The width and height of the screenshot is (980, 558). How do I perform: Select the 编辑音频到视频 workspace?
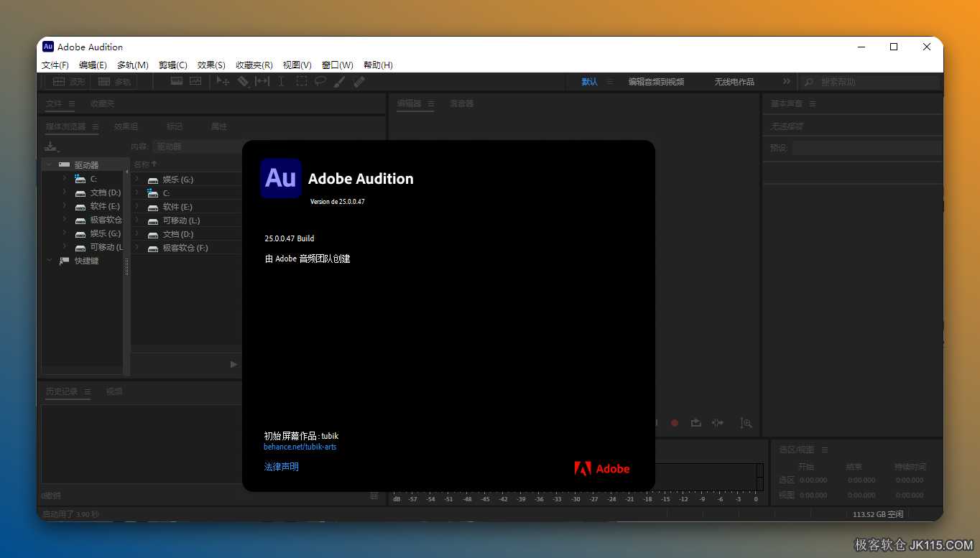656,82
